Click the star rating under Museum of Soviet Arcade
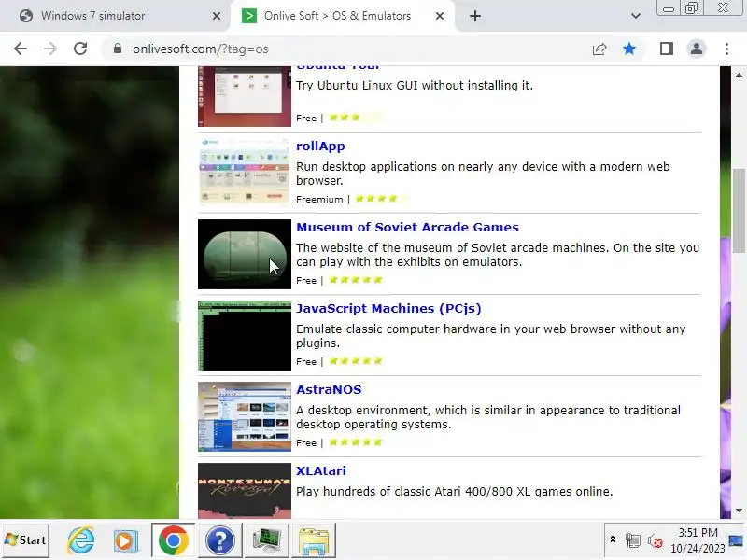747x560 pixels. [356, 280]
